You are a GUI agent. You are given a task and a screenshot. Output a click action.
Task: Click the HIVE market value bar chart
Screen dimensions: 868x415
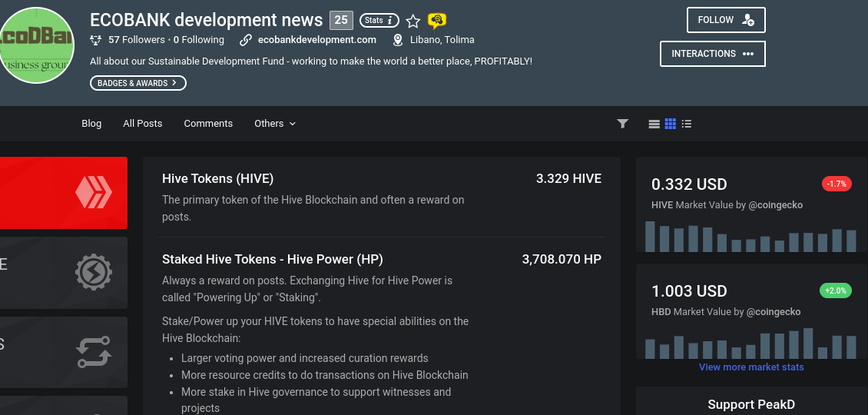(x=751, y=237)
